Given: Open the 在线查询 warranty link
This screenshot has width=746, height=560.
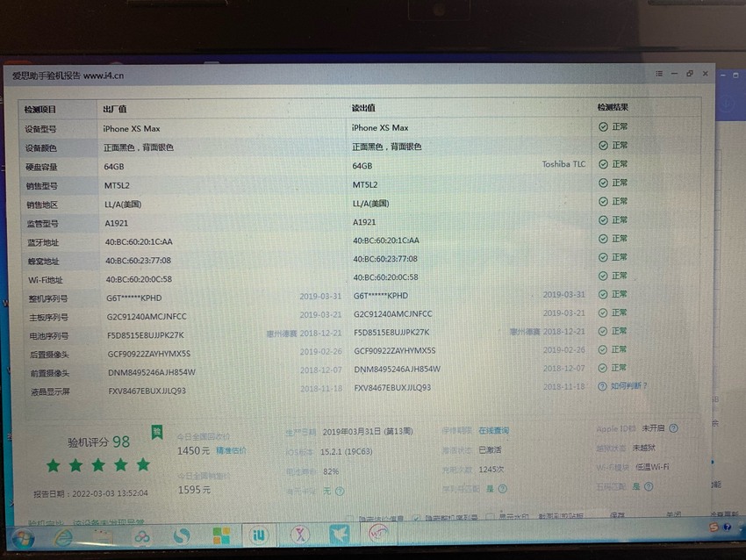Looking at the screenshot, I should click(x=494, y=430).
